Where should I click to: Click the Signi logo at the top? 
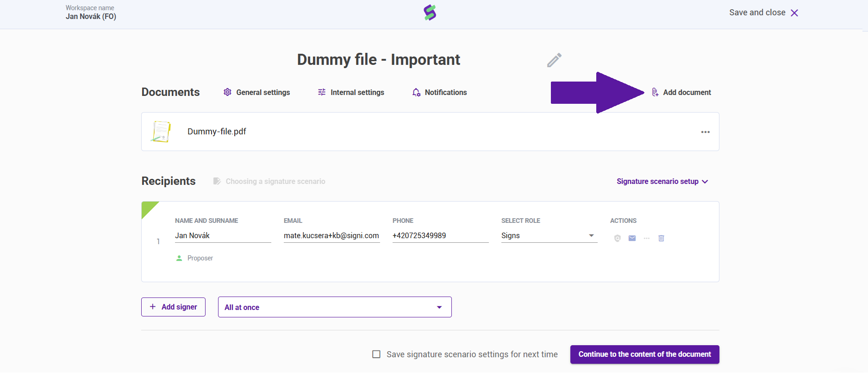pyautogui.click(x=430, y=13)
